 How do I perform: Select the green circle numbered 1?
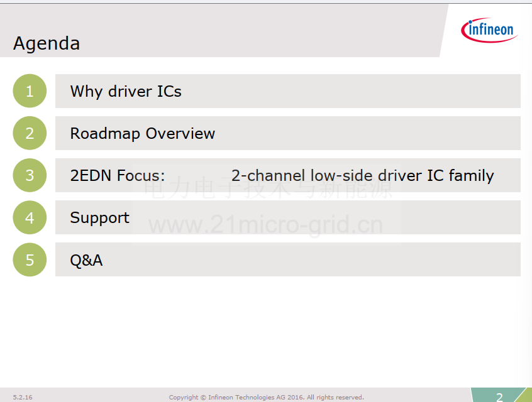coord(30,91)
